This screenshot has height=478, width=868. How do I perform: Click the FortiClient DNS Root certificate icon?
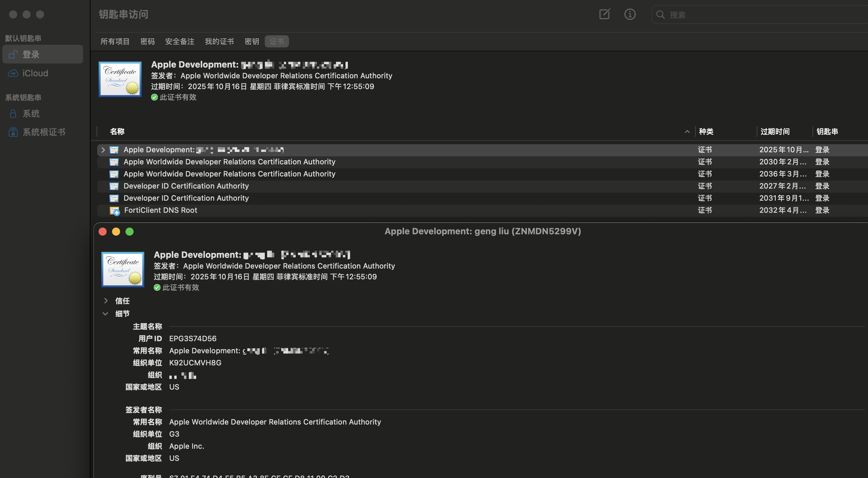pyautogui.click(x=115, y=211)
